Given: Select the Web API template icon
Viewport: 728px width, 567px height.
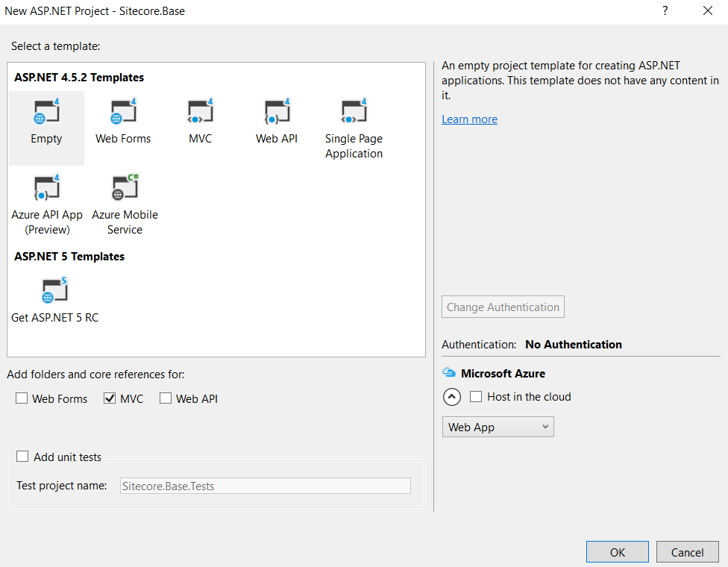Looking at the screenshot, I should (277, 113).
